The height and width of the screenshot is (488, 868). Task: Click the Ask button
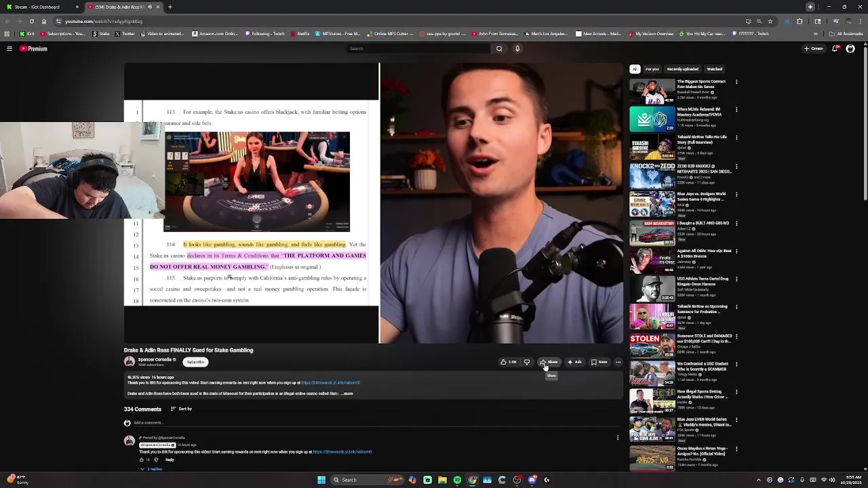[574, 362]
